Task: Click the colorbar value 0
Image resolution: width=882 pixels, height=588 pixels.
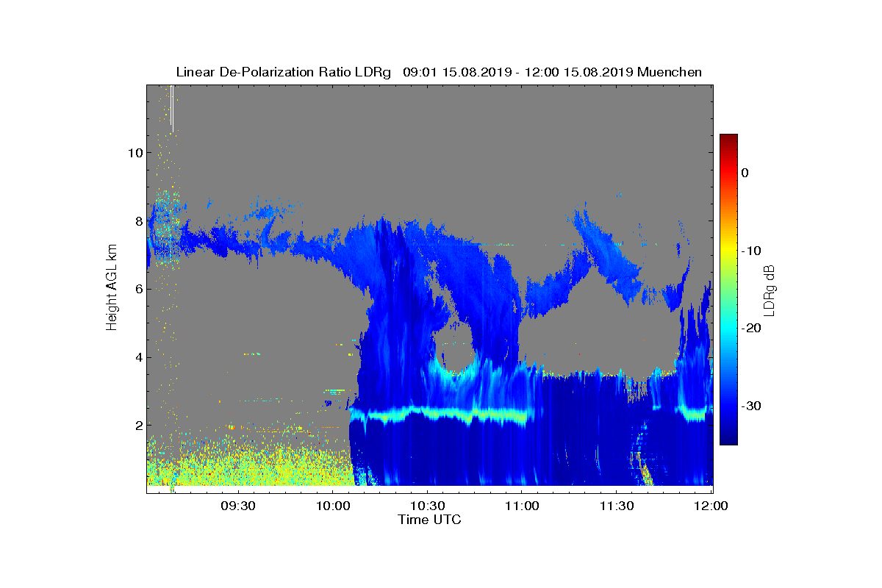Action: point(745,173)
